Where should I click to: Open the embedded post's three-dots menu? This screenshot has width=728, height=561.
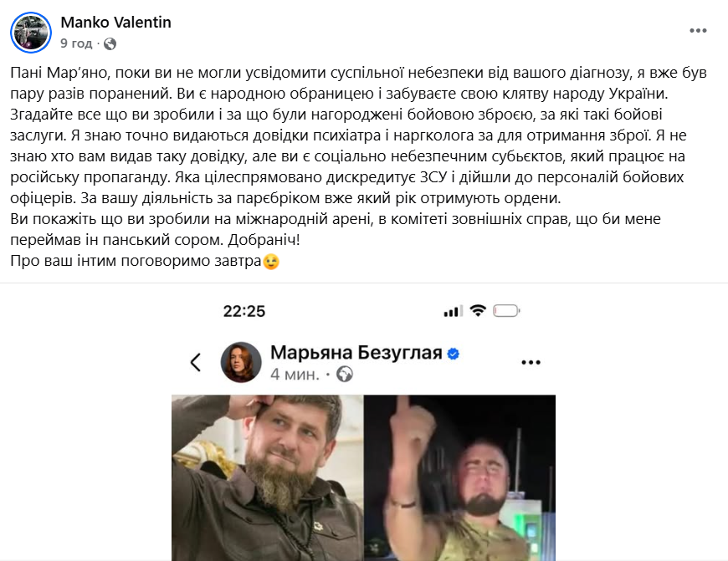point(531,362)
